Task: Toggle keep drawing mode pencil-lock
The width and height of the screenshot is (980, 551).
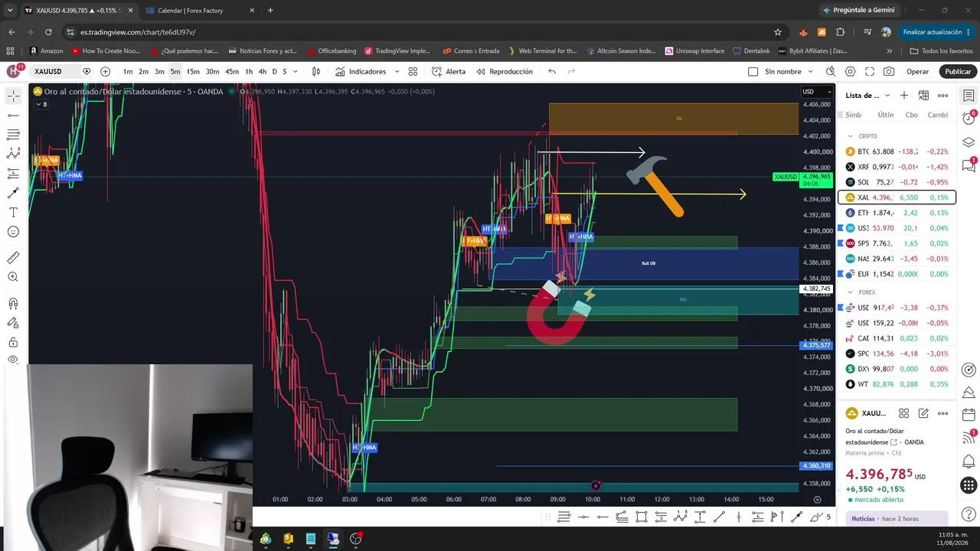Action: (13, 323)
